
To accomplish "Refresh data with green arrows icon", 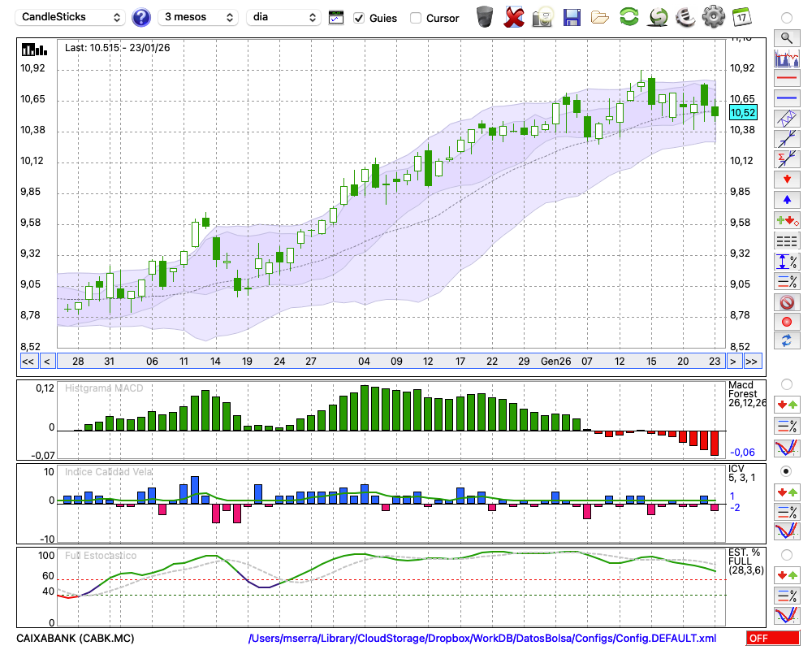I will (628, 16).
